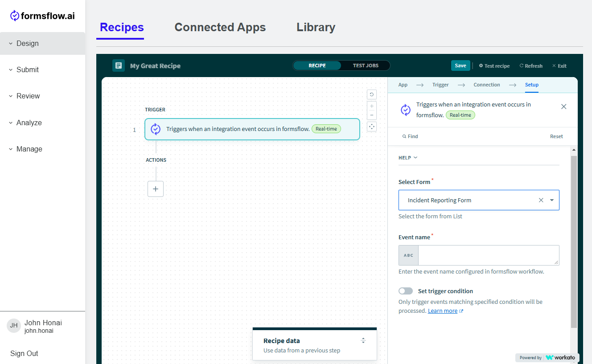The height and width of the screenshot is (364, 592).
Task: Click Find in the setup panel
Action: [x=410, y=136]
